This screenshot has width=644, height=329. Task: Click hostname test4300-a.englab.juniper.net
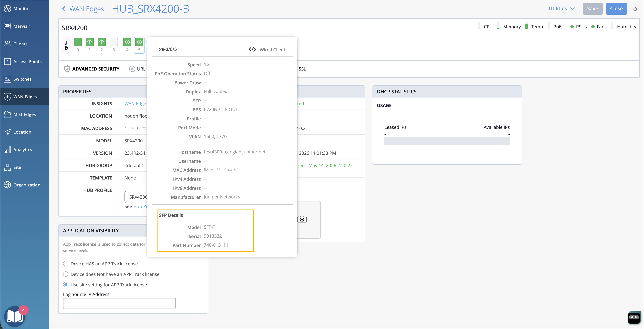point(234,152)
